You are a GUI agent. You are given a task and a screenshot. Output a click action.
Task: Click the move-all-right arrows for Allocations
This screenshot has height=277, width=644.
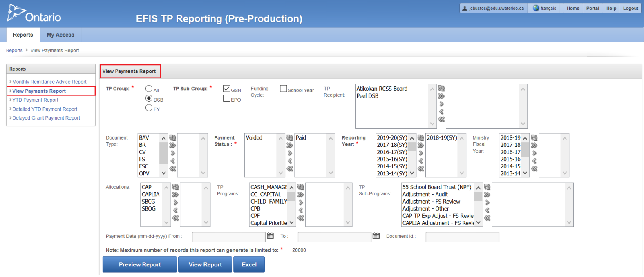point(175,195)
